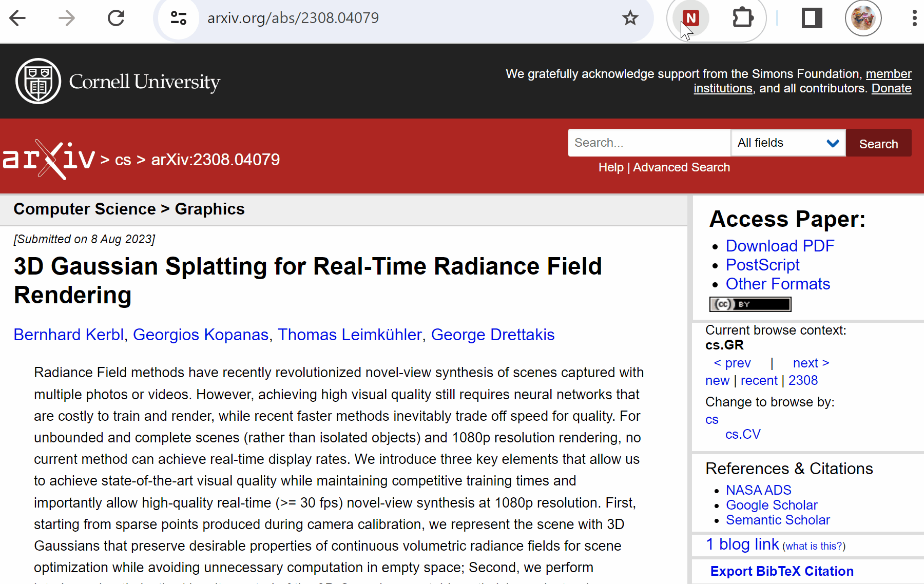Screen dimensions: 924x584
Task: Click arXiv:2308.04079 breadcrumb
Action: click(216, 160)
